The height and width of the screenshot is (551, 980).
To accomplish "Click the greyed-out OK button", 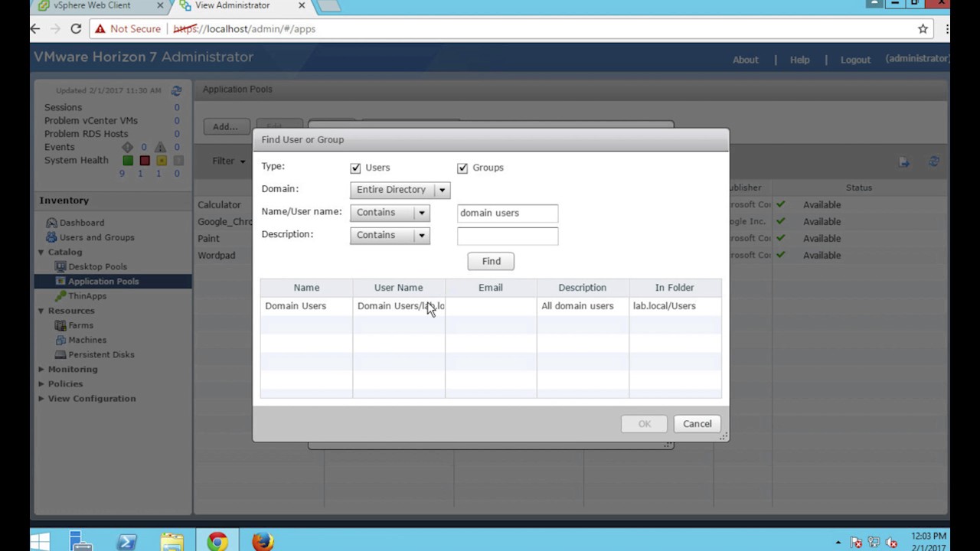I will click(x=644, y=424).
